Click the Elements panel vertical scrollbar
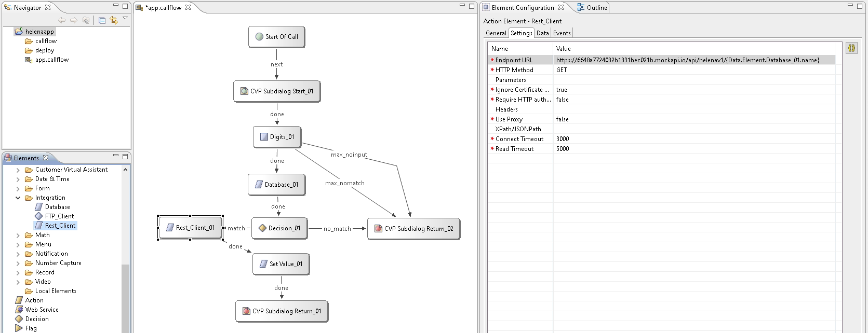The width and height of the screenshot is (868, 333). 125,296
